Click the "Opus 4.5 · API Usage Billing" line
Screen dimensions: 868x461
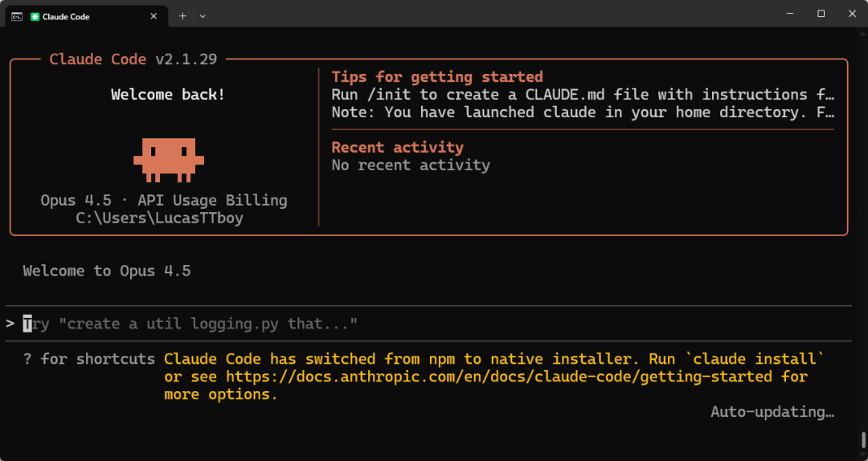click(164, 200)
